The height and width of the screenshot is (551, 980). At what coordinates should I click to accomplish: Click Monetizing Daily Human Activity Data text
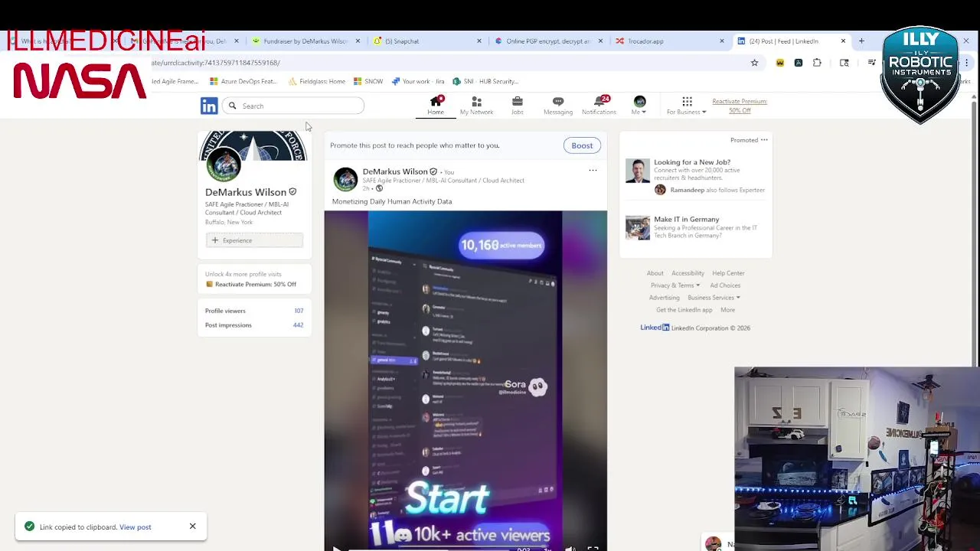click(x=392, y=201)
